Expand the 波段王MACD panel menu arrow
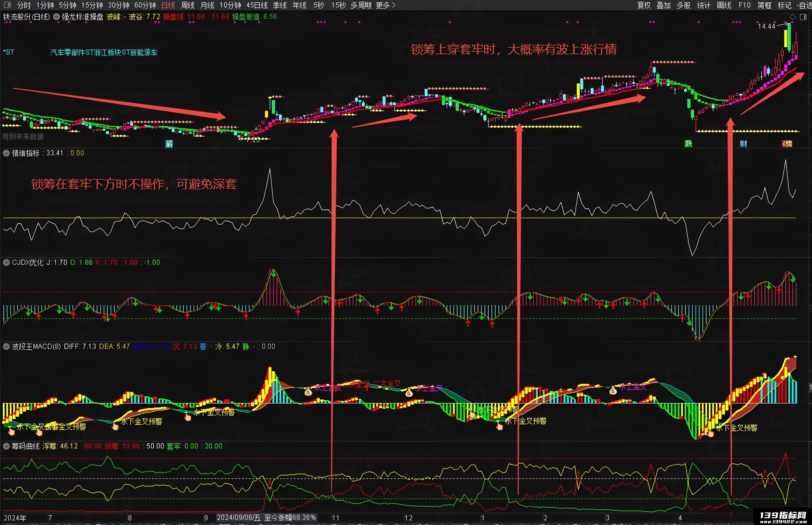This screenshot has height=525, width=812. pos(6,347)
